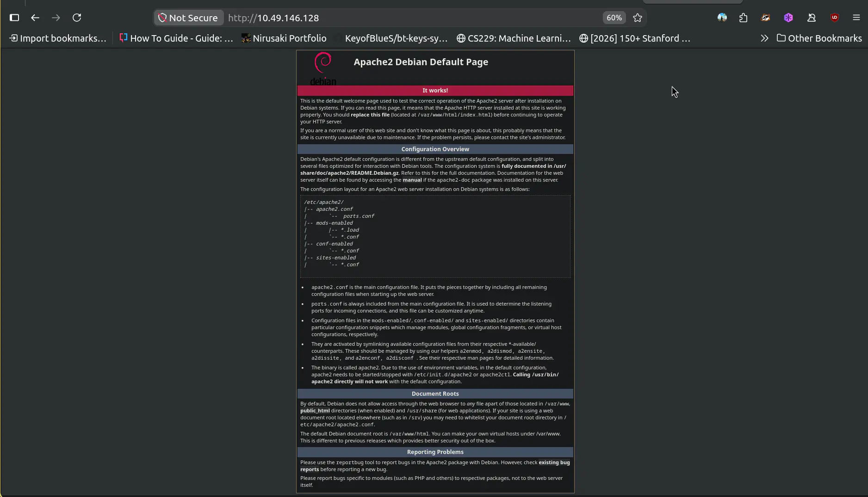Click the sites-enabled line in the config tree
This screenshot has height=497, width=868.
pos(336,258)
